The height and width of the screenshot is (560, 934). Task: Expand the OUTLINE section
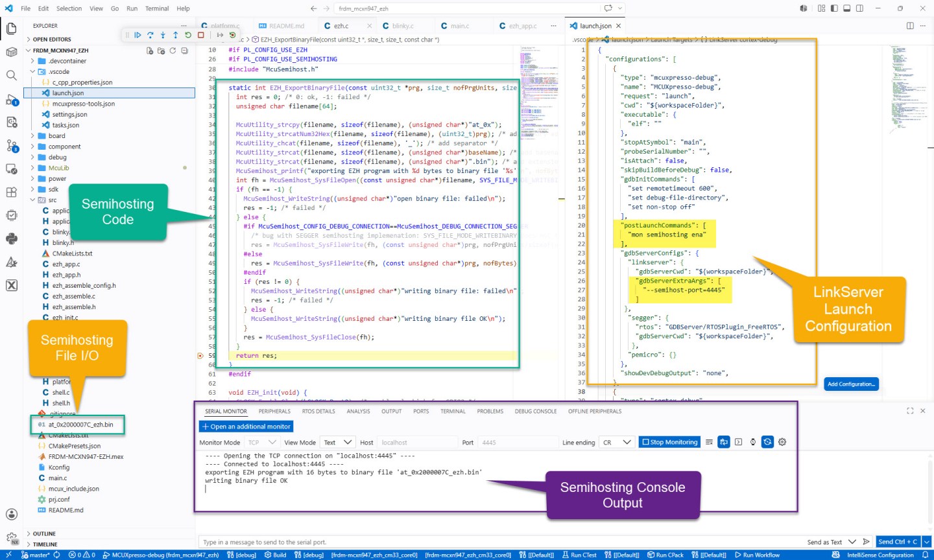tap(44, 534)
